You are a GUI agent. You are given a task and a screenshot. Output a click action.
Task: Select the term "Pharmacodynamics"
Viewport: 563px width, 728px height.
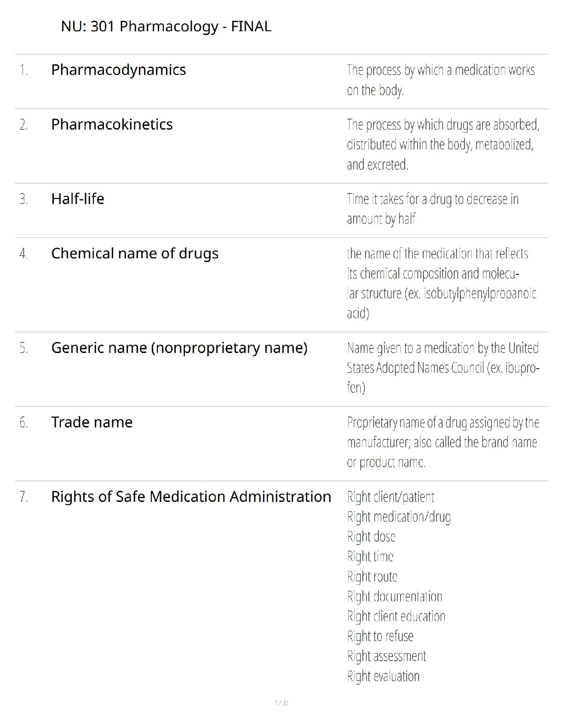[118, 70]
